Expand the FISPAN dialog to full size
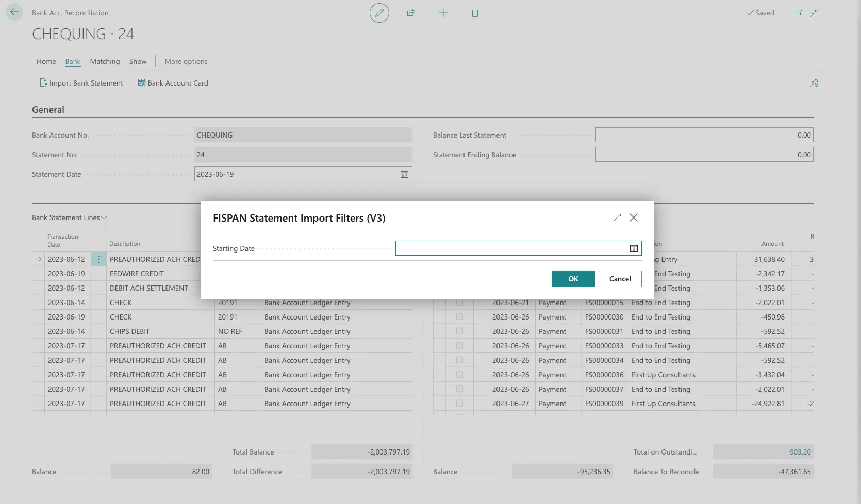The height and width of the screenshot is (504, 861). click(x=617, y=217)
